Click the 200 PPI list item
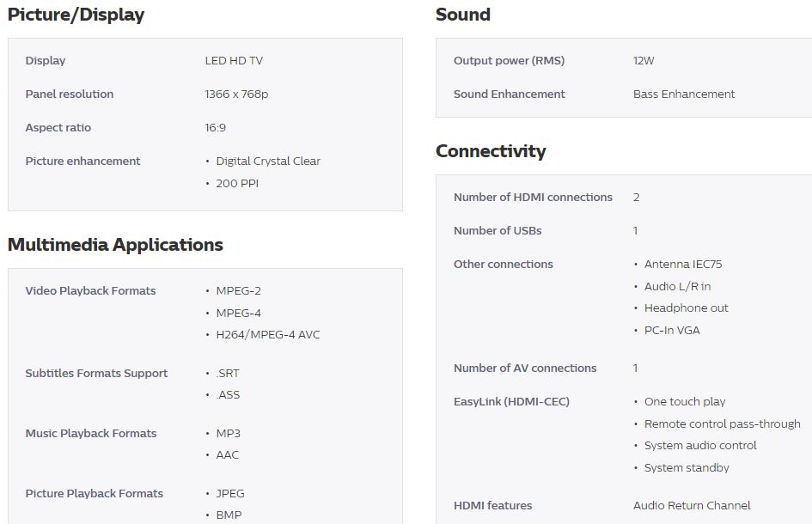812x524 pixels. tap(237, 184)
